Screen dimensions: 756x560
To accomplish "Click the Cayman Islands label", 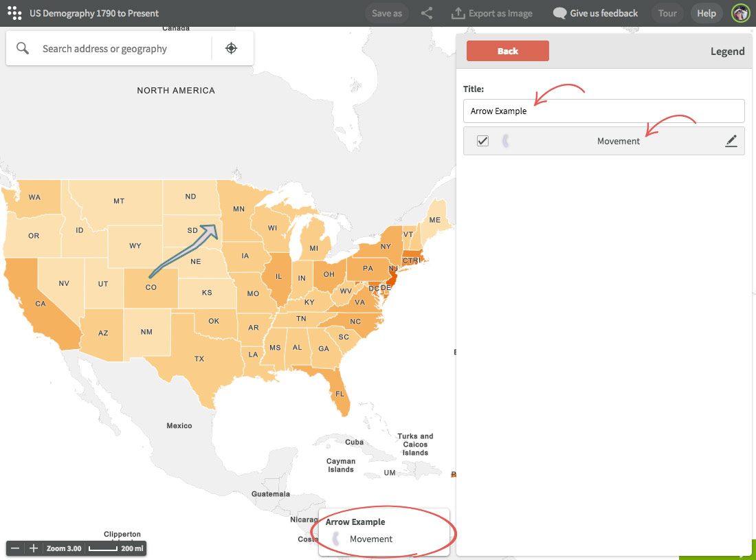I will point(341,466).
